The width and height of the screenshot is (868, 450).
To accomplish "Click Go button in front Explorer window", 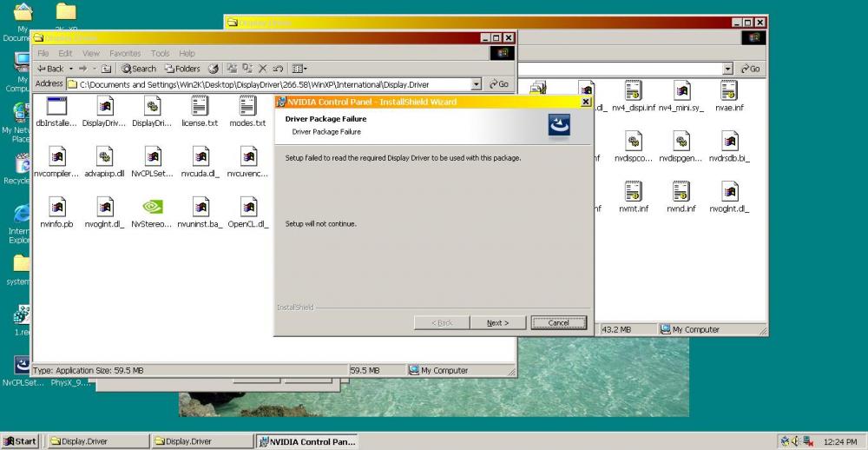I will coord(498,84).
